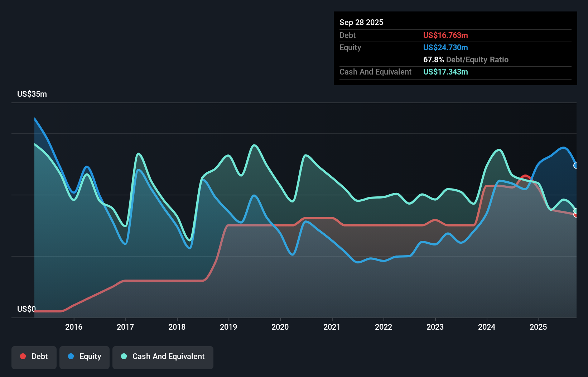588x377 pixels.
Task: Click the 2018 x-axis label
Action: pyautogui.click(x=177, y=327)
